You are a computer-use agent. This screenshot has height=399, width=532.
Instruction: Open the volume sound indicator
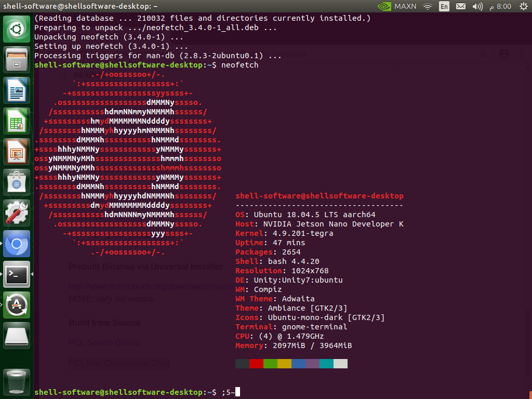point(477,6)
